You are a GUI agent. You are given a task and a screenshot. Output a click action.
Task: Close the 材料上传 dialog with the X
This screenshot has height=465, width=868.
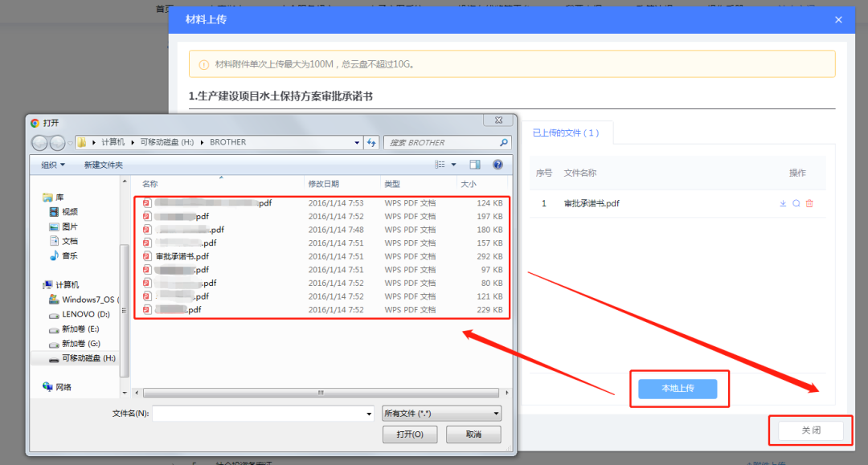[x=838, y=20]
